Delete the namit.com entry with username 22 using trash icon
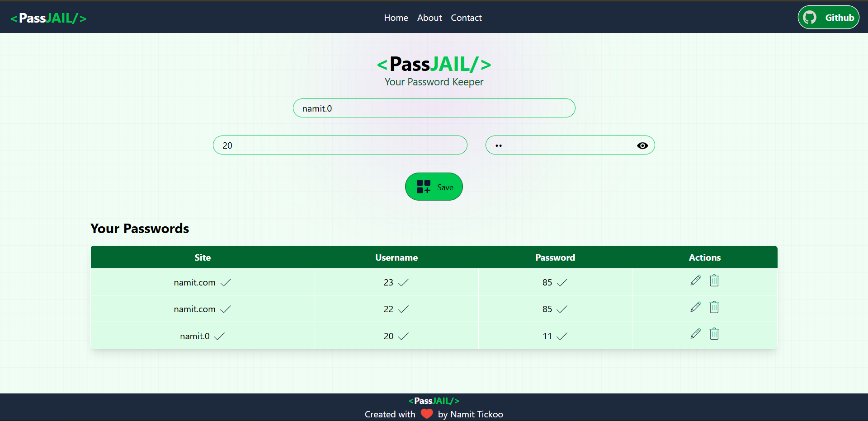Image resolution: width=868 pixels, height=421 pixels. click(714, 307)
